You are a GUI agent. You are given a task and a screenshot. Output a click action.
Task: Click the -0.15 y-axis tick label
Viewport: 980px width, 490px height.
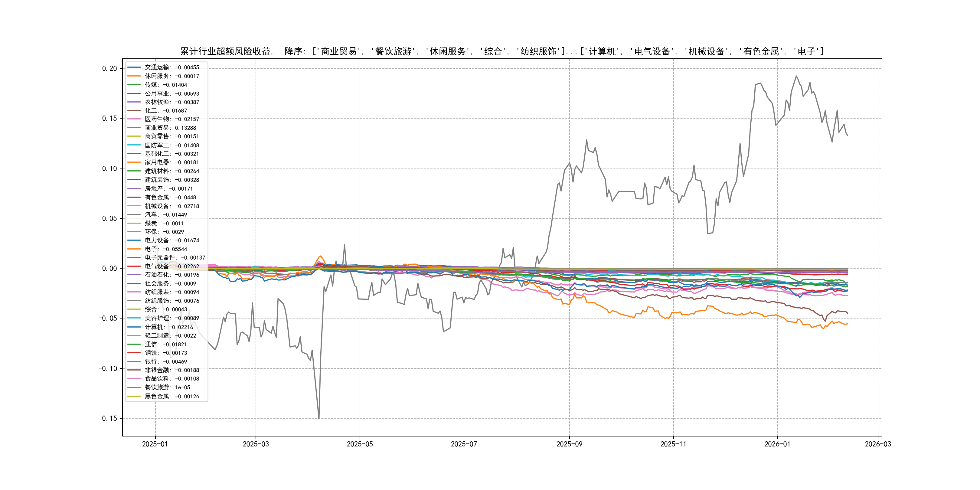click(x=108, y=419)
